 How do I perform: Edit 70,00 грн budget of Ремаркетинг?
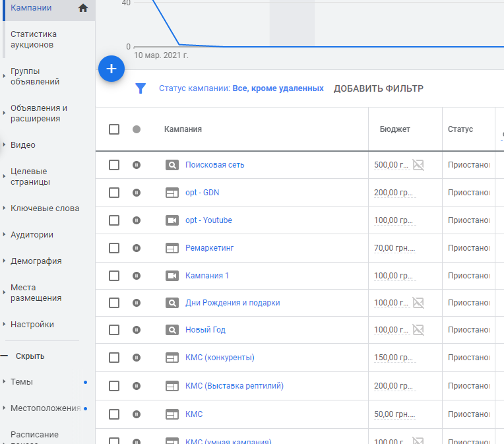coord(394,248)
